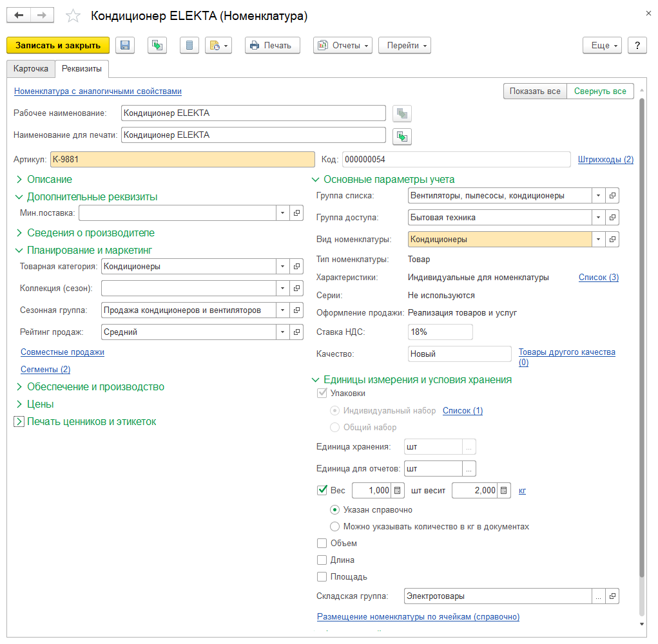Open the Штрихкоды (2) link
This screenshot has width=658, height=644.
(x=605, y=159)
